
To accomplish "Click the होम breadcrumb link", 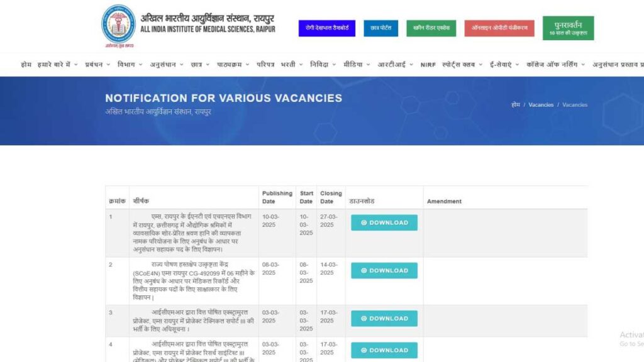I will click(x=516, y=105).
